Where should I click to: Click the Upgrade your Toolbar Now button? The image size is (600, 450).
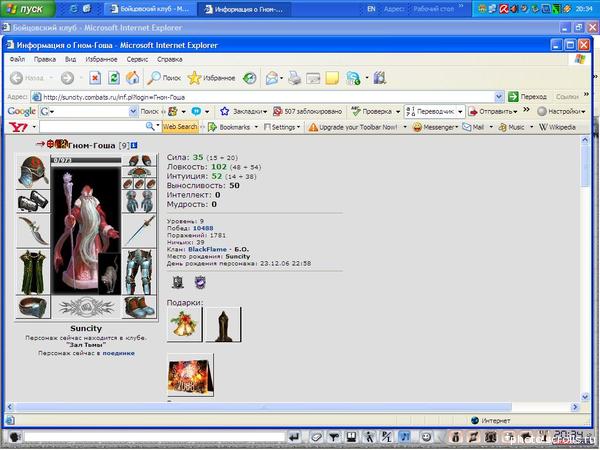(353, 127)
